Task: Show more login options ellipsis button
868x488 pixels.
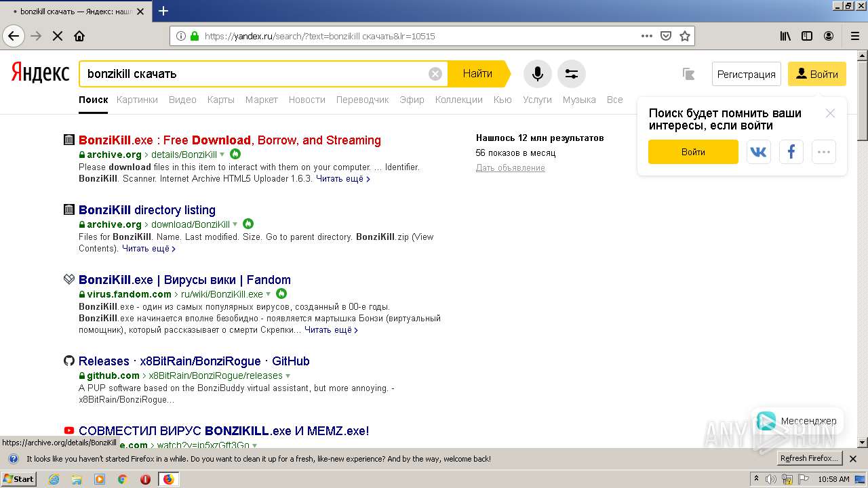Action: 824,152
